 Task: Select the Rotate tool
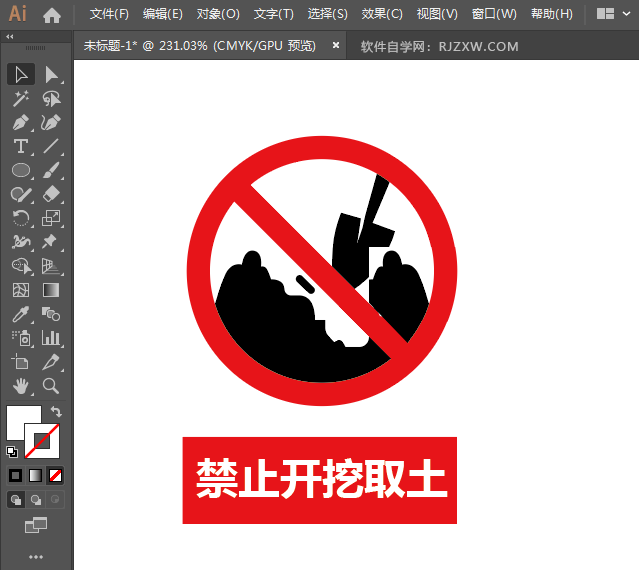coord(21,218)
